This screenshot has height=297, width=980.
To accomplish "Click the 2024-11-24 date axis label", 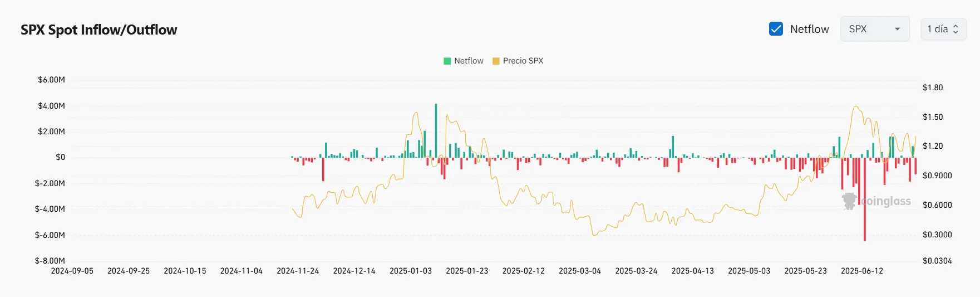I will (298, 271).
